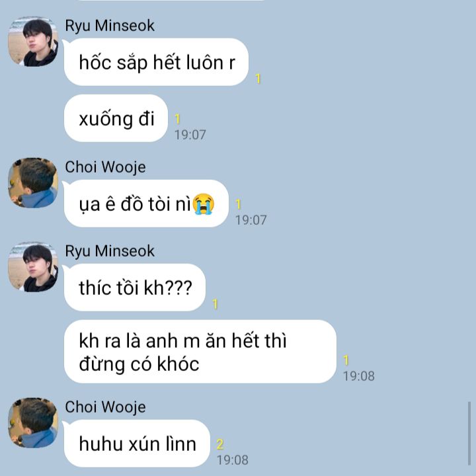Open Ryu Minseok's top profile picture
The width and height of the screenshot is (476, 476).
tap(33, 42)
